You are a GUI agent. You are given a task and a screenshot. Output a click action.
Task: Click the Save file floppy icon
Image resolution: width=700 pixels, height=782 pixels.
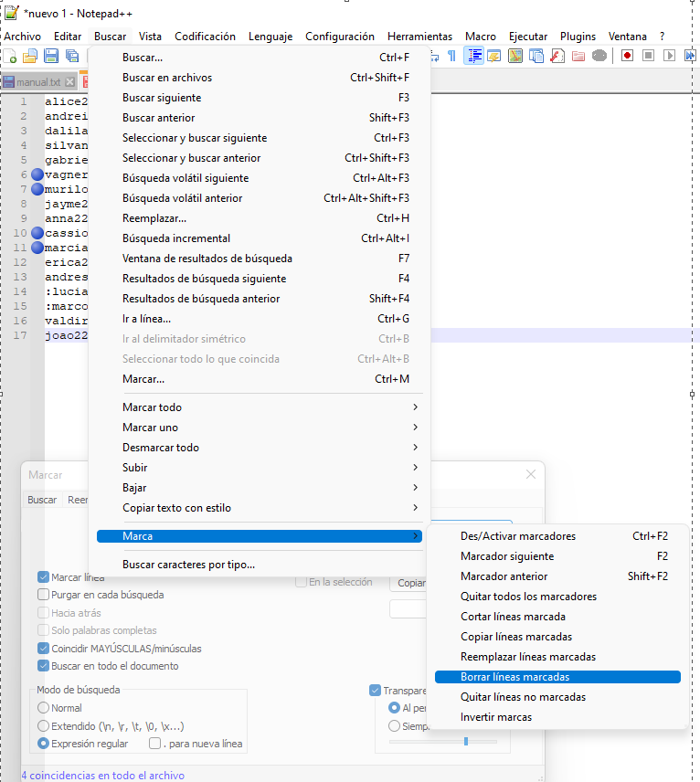tap(51, 56)
